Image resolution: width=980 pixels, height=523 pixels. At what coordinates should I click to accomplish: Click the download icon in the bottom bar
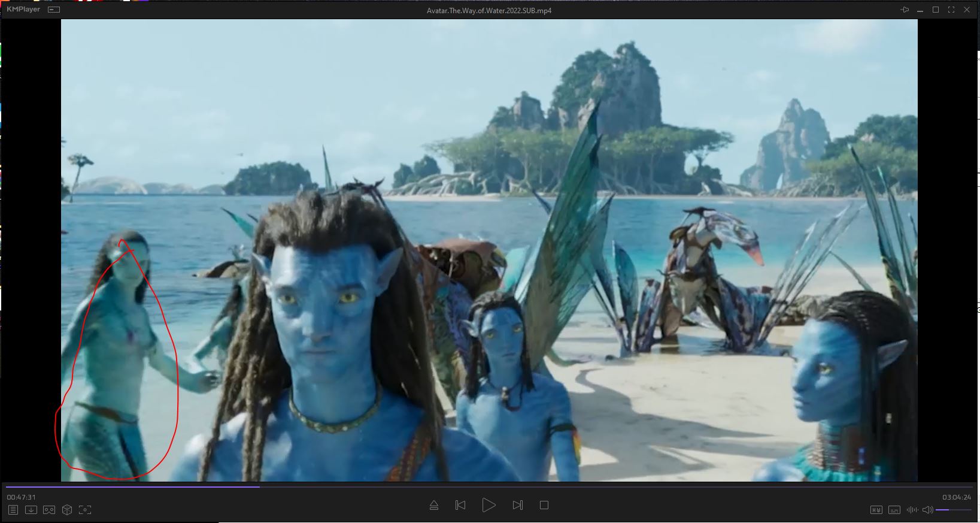click(31, 510)
